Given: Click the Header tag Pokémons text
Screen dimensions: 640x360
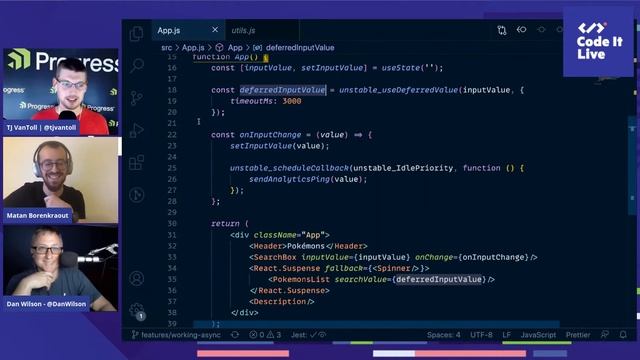Looking at the screenshot, I should [x=306, y=246].
